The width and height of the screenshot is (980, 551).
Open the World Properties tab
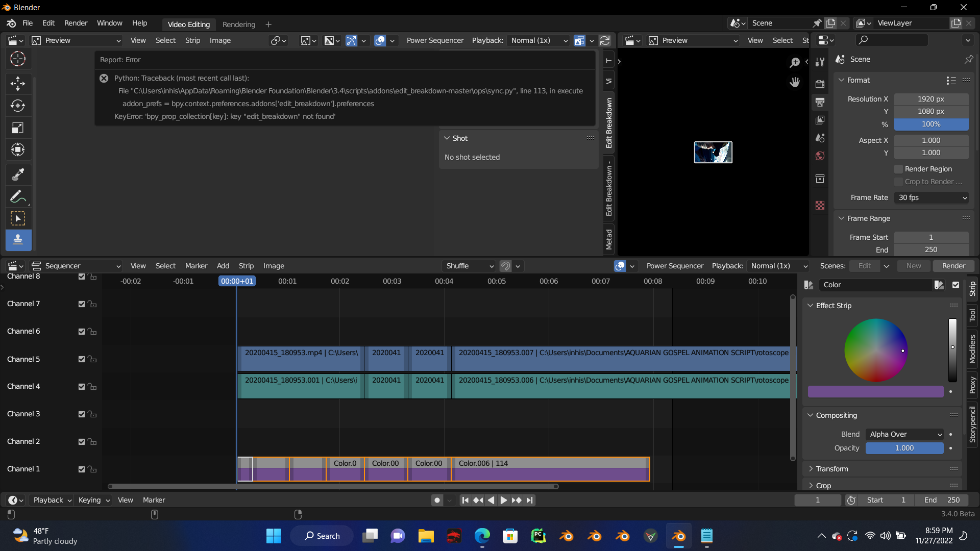820,156
